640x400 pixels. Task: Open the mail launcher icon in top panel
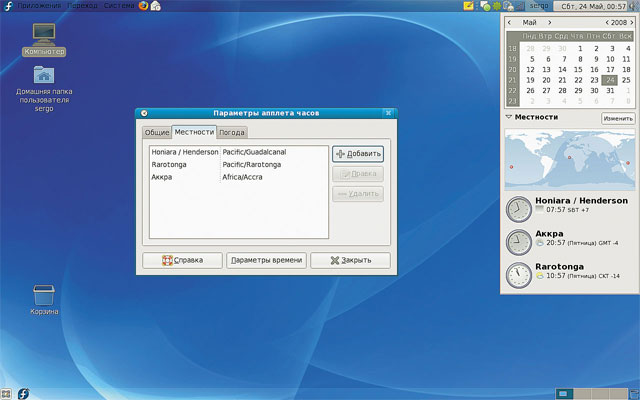point(156,6)
